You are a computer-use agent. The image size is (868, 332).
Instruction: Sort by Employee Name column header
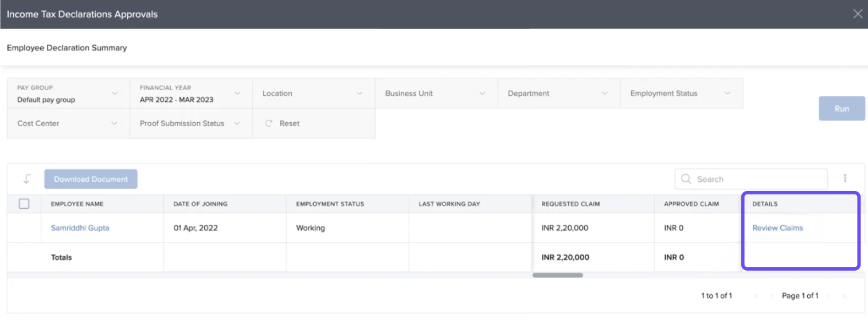pyautogui.click(x=77, y=204)
